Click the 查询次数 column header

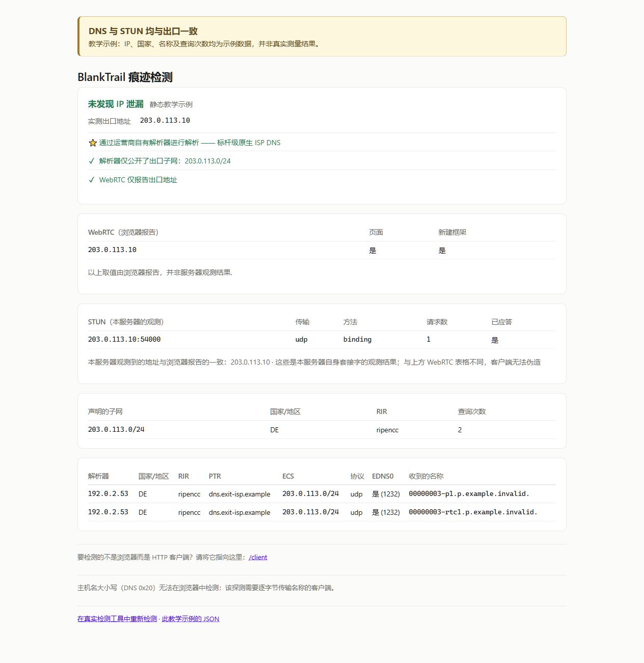(x=472, y=411)
